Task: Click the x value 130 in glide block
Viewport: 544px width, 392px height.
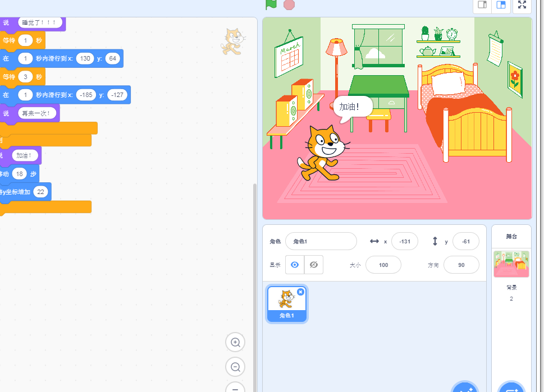Action: click(85, 58)
